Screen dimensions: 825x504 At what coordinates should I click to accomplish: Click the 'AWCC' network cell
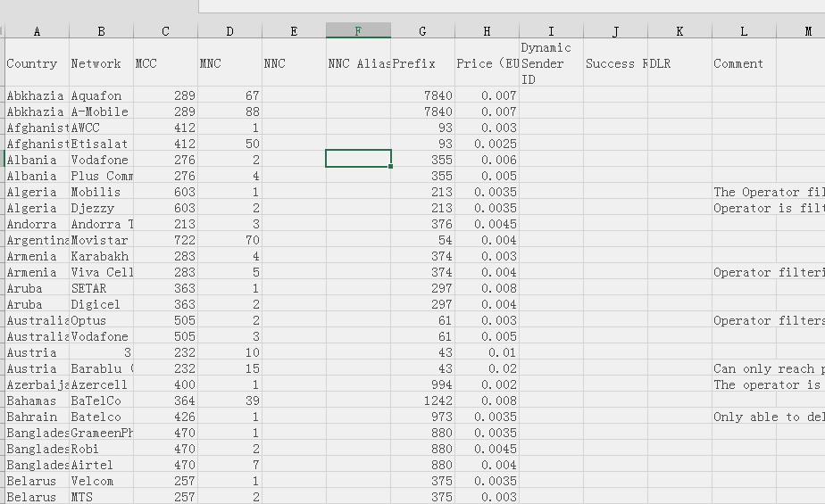point(101,128)
